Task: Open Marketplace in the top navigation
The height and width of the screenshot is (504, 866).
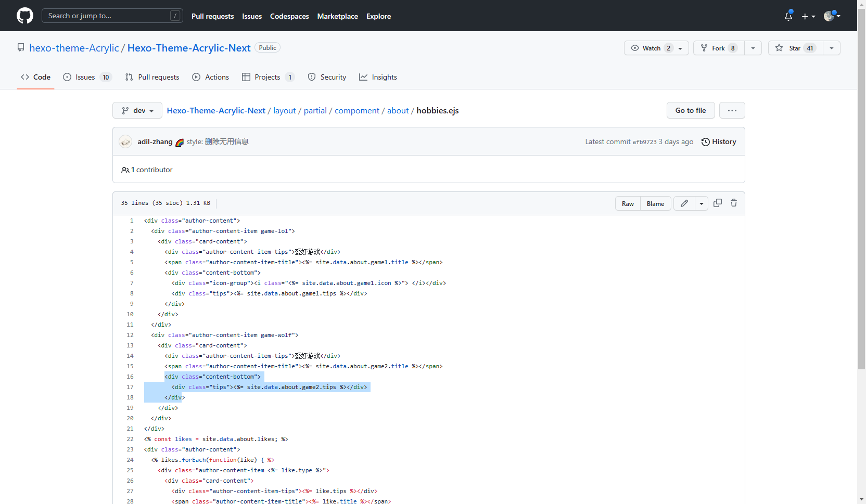Action: pyautogui.click(x=337, y=16)
